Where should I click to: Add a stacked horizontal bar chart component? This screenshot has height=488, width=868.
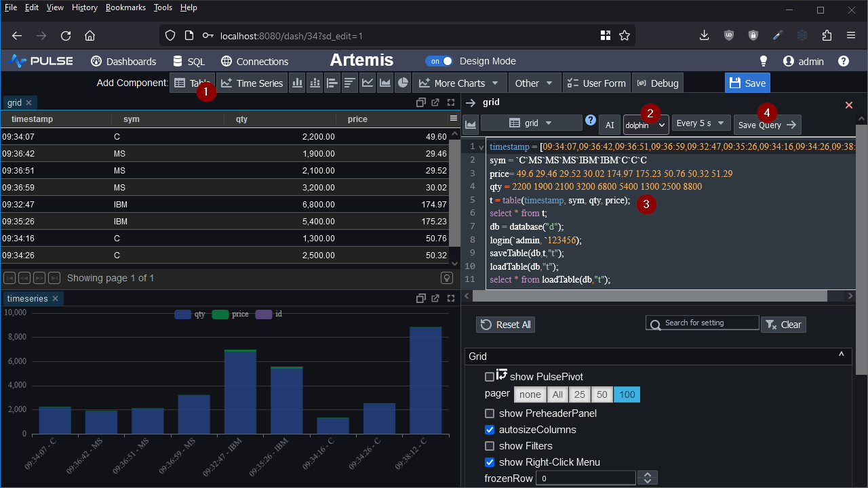pyautogui.click(x=350, y=83)
